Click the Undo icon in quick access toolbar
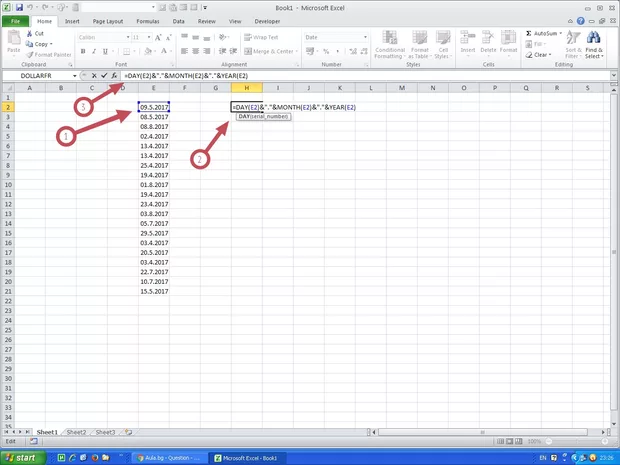This screenshot has width=620, height=465. (30, 8)
